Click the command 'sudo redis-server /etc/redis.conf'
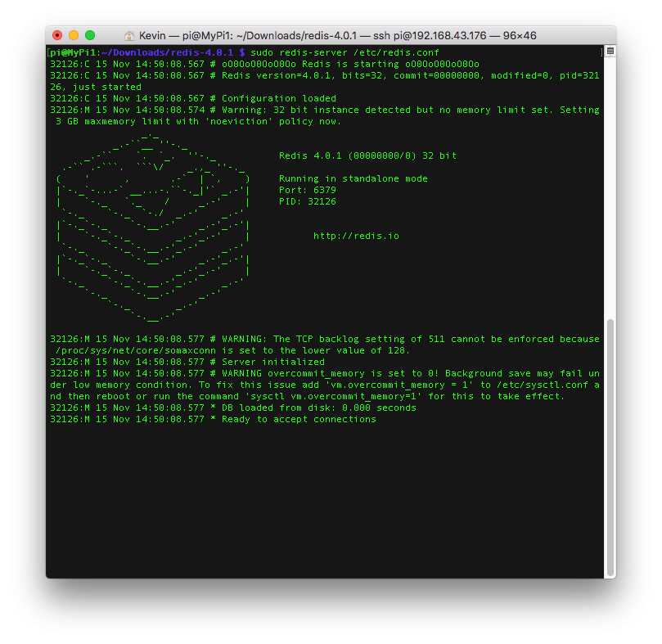662x644 pixels. coord(345,53)
